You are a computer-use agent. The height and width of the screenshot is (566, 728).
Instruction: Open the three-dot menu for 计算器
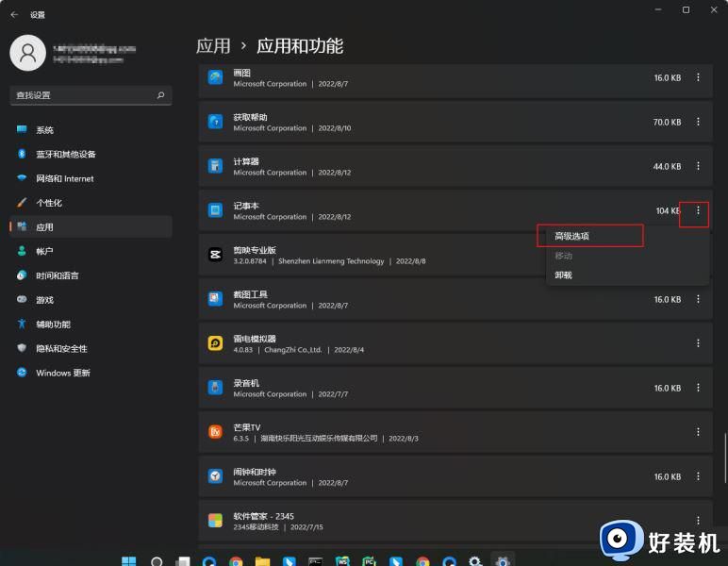click(698, 166)
